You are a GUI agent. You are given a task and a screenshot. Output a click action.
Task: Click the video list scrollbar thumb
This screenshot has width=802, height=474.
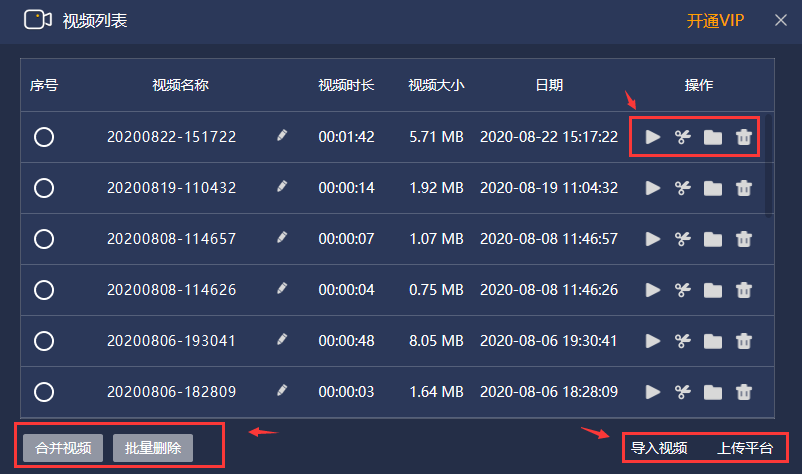(768, 166)
